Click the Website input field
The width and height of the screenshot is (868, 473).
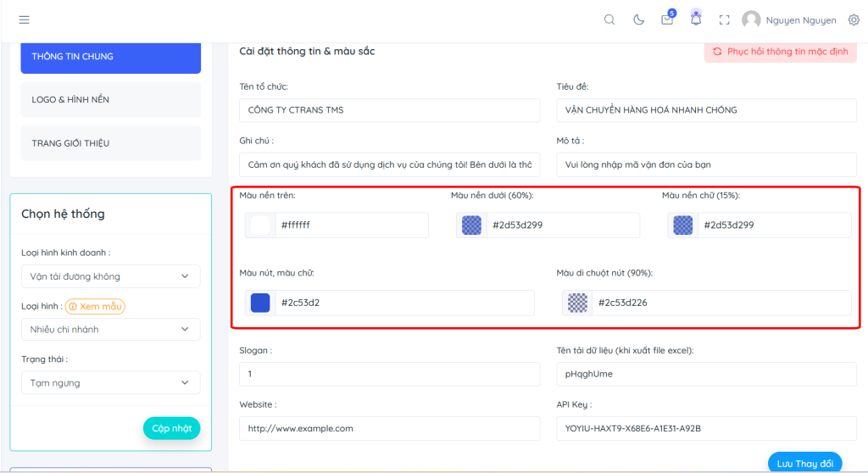(x=389, y=428)
